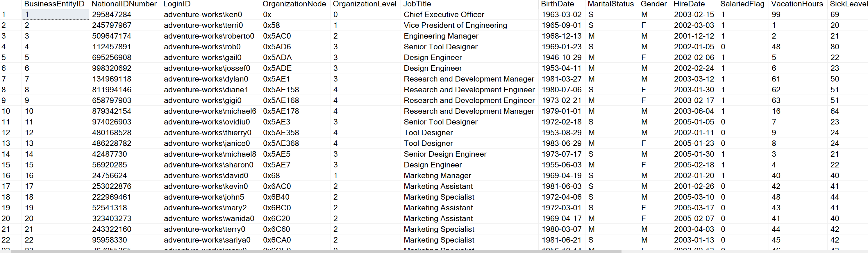
Task: Click the OrganizationNode cell 0x5AE158
Action: point(281,90)
